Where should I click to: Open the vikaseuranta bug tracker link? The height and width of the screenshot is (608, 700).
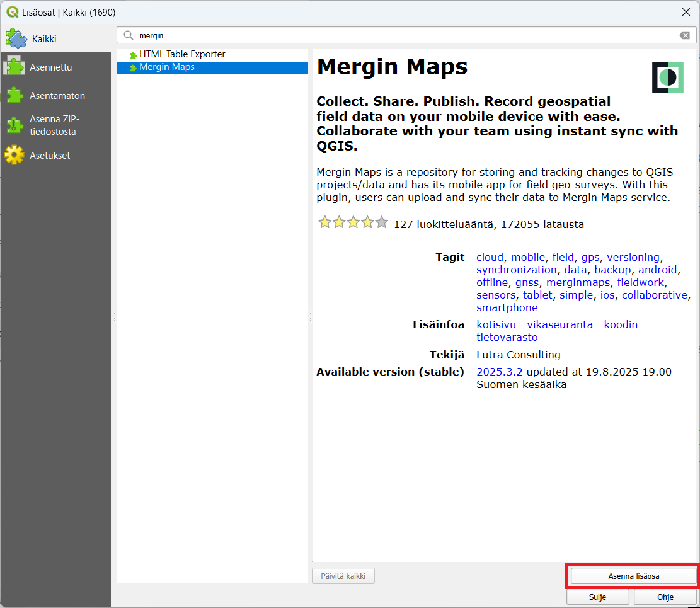point(560,324)
